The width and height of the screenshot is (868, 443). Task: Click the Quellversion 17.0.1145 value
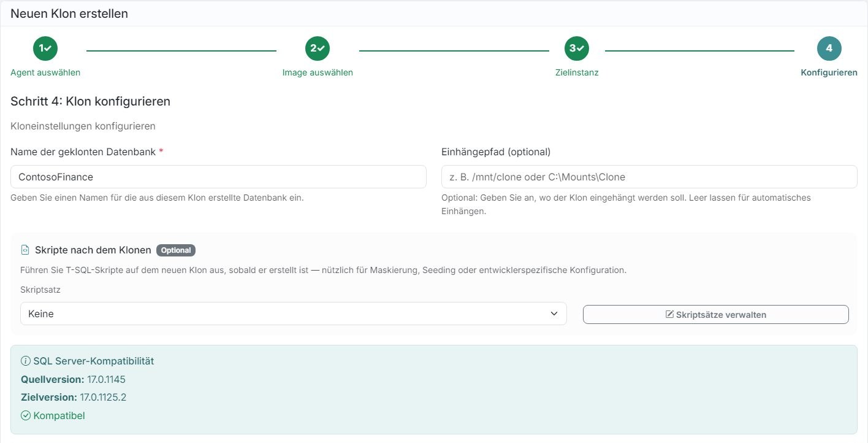106,379
